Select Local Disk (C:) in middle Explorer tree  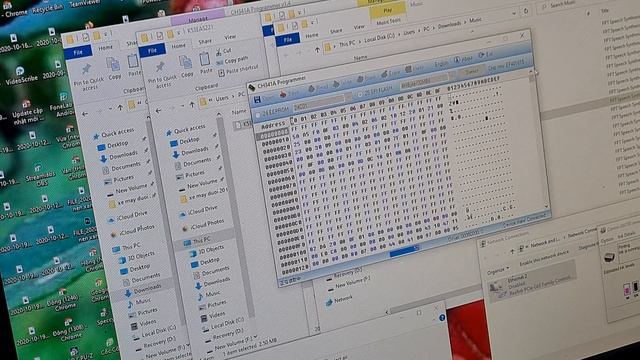click(222, 324)
